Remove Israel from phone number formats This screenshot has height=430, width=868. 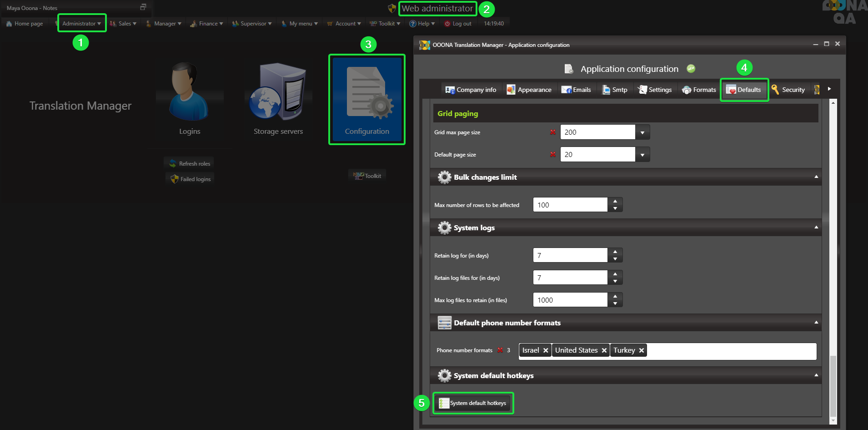(546, 350)
